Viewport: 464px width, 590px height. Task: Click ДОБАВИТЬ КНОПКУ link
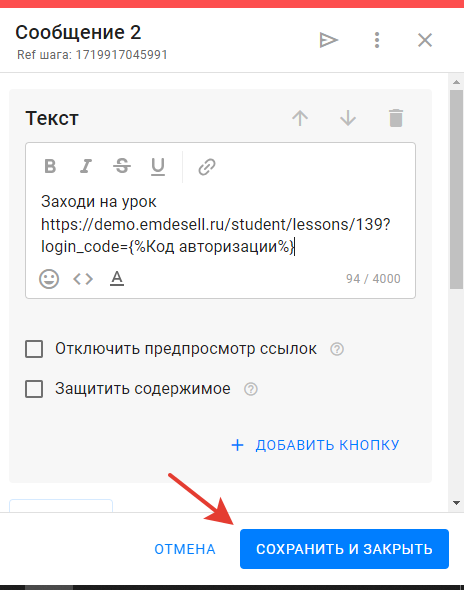click(x=315, y=445)
